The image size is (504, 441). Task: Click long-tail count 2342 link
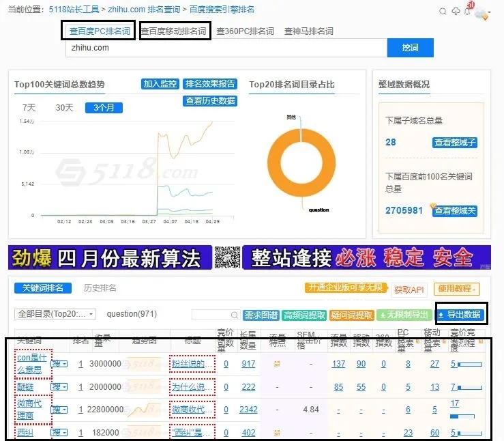click(248, 410)
